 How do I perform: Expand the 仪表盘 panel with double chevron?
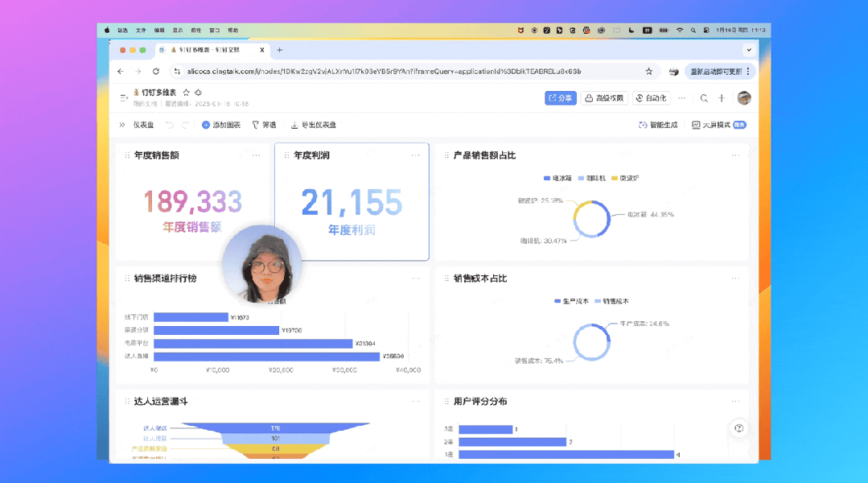(x=122, y=125)
